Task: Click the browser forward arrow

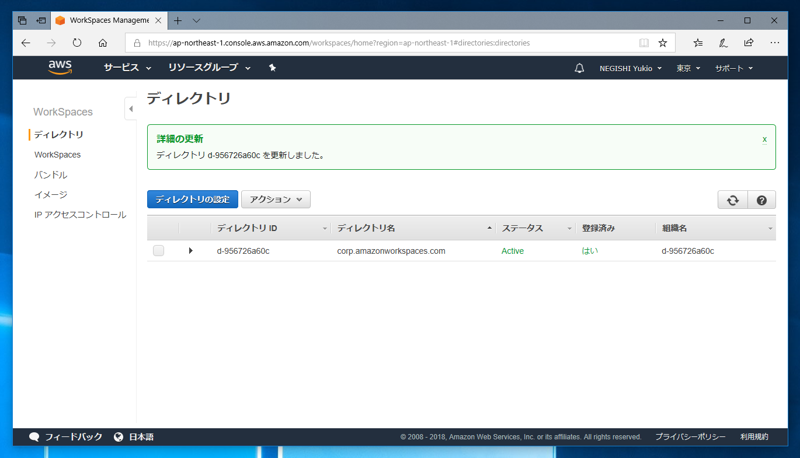Action: point(51,43)
